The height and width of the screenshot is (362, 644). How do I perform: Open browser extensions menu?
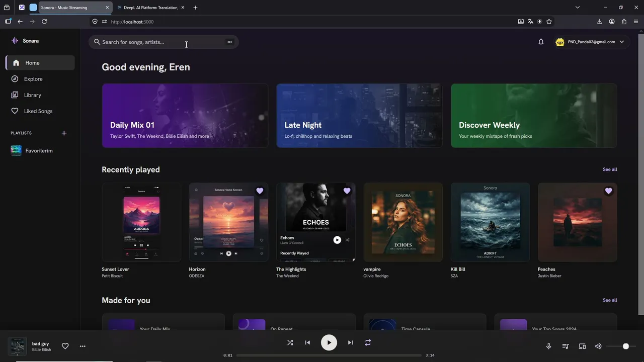point(624,22)
